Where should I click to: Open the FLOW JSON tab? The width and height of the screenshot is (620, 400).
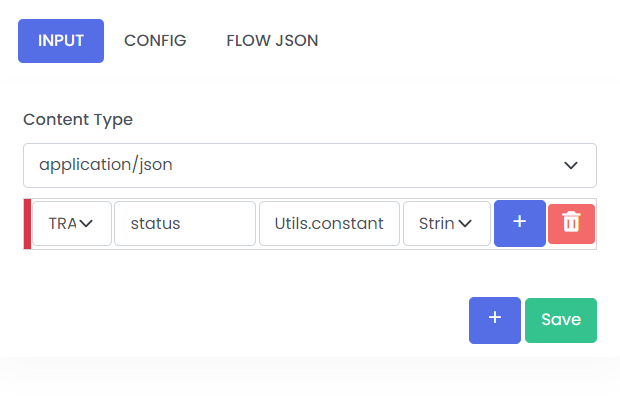click(x=272, y=41)
